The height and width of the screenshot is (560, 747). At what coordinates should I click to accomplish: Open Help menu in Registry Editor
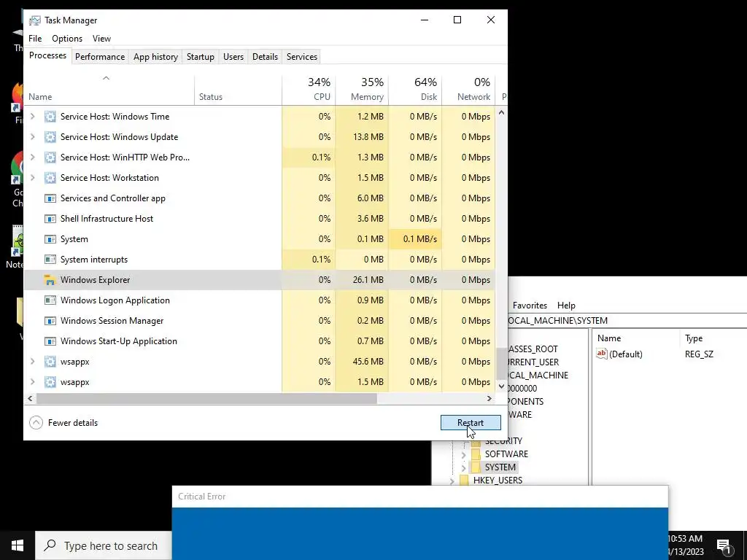(566, 306)
